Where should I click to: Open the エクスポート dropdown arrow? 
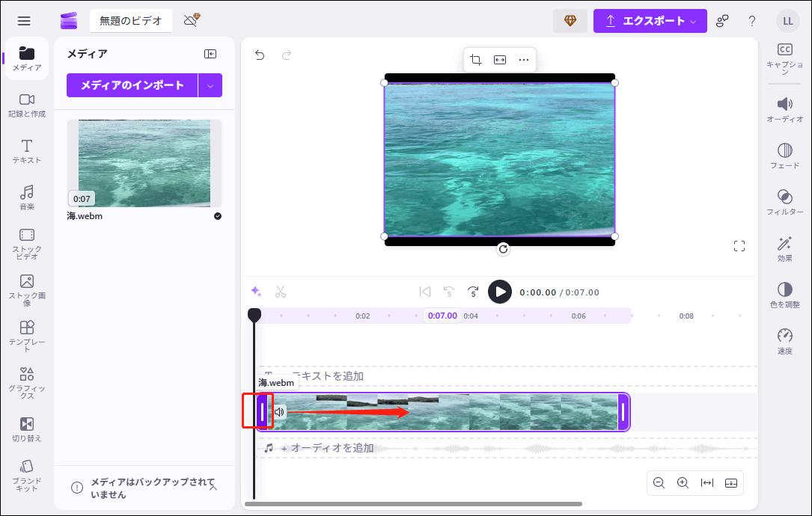pos(693,20)
